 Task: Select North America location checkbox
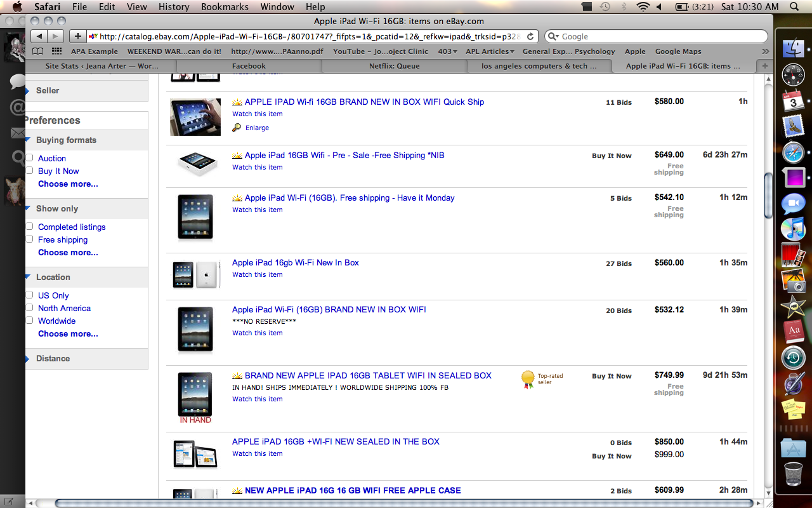coord(29,307)
